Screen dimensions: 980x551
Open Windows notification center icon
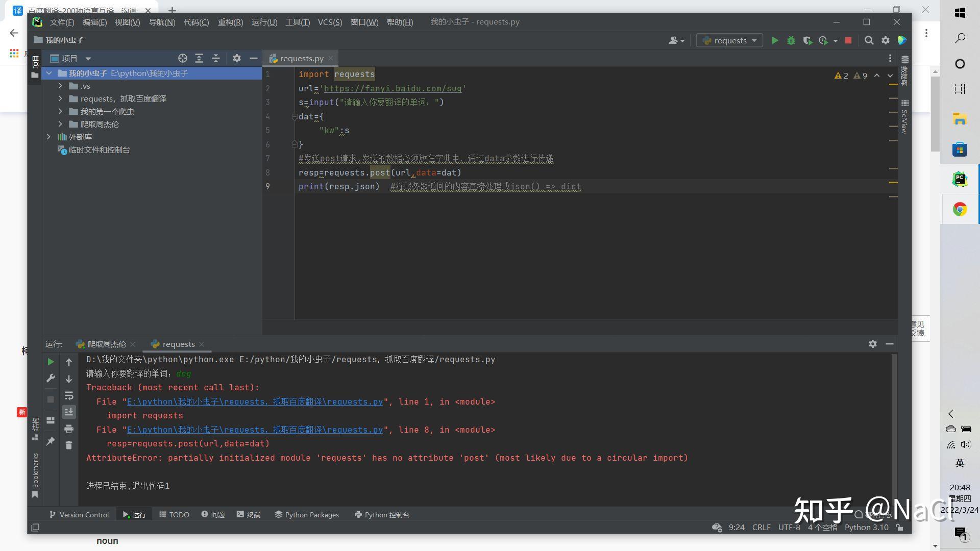click(960, 534)
